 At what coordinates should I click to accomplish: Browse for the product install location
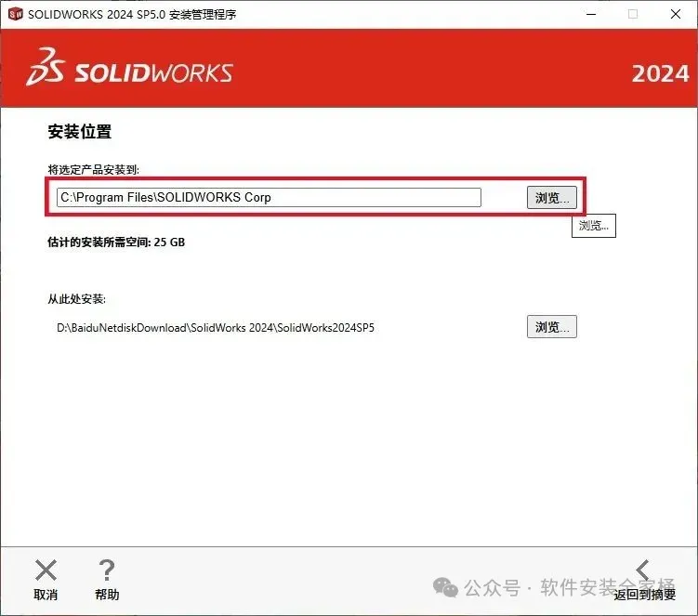(x=552, y=197)
